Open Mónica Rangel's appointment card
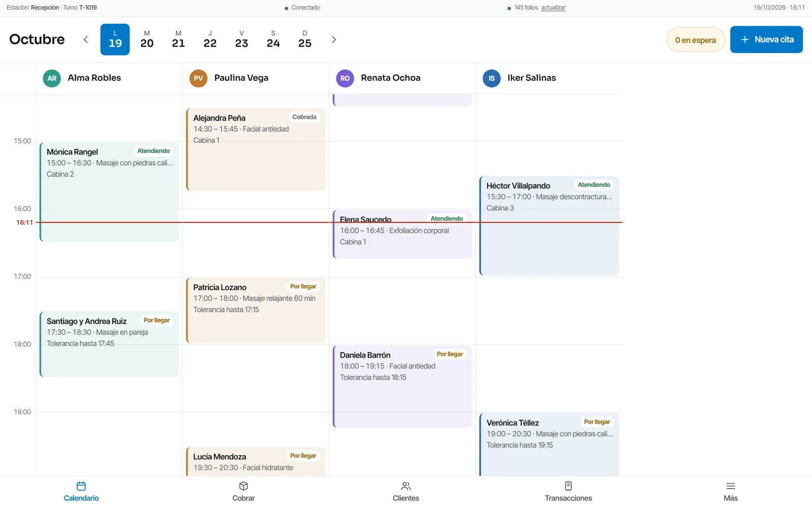 (109, 192)
